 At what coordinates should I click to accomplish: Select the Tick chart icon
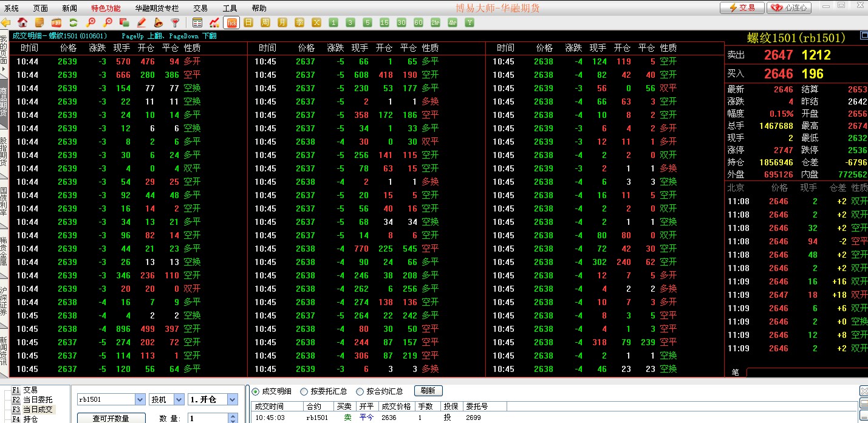coord(231,21)
